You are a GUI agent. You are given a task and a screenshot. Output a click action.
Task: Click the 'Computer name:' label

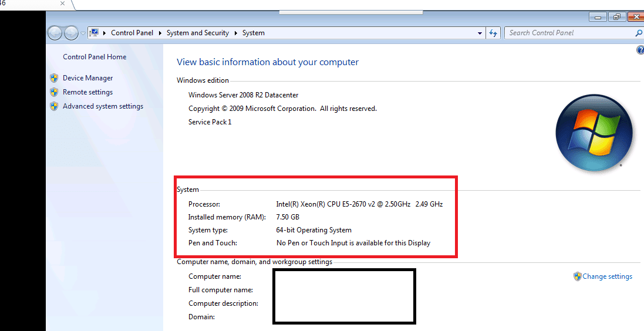[215, 276]
